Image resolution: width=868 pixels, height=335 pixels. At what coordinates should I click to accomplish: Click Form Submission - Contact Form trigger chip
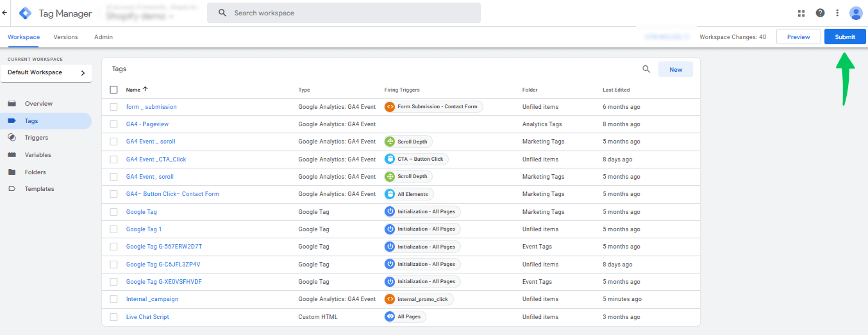tap(433, 106)
